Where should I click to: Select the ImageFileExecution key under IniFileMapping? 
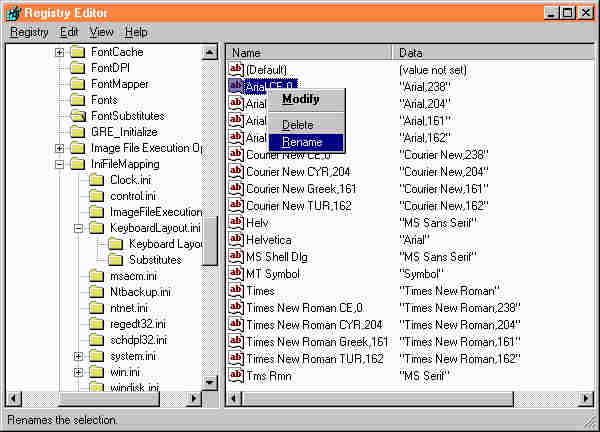(x=156, y=212)
